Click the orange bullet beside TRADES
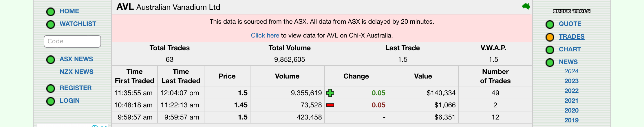The height and width of the screenshot is (127, 644). point(550,37)
